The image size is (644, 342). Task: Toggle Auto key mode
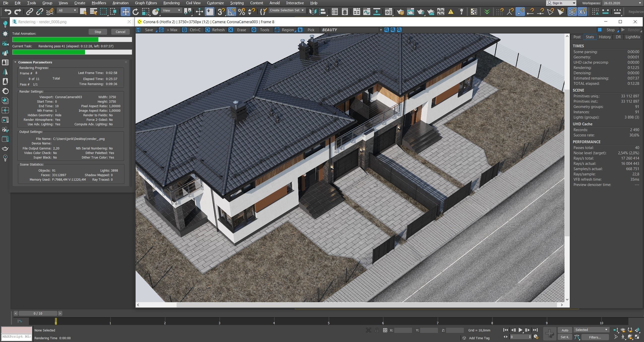point(565,330)
